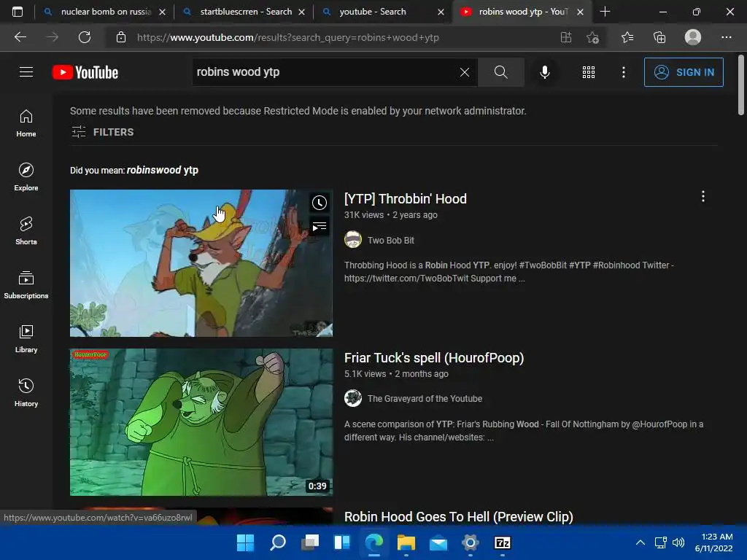Open the 'Friar Tuck's spell (HourofPoop)' title
The image size is (747, 560).
tap(434, 357)
